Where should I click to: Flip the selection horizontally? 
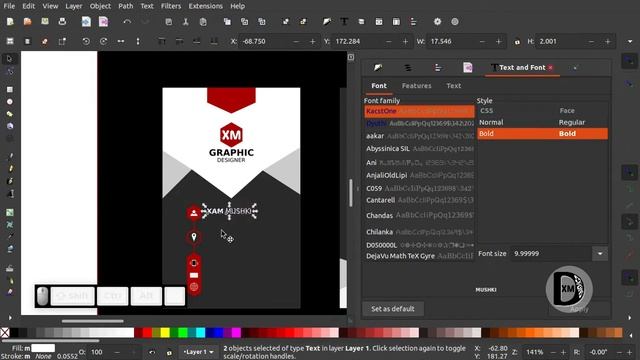pos(121,41)
